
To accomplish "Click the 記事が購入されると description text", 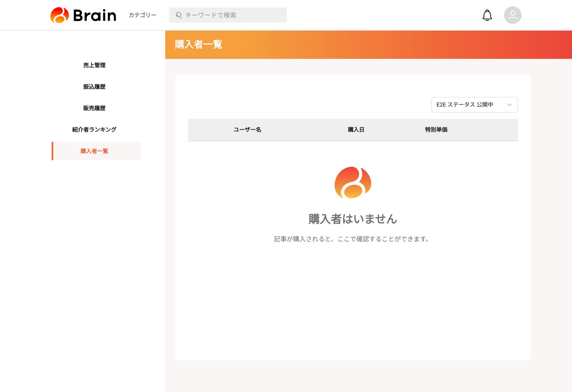I will tap(352, 239).
